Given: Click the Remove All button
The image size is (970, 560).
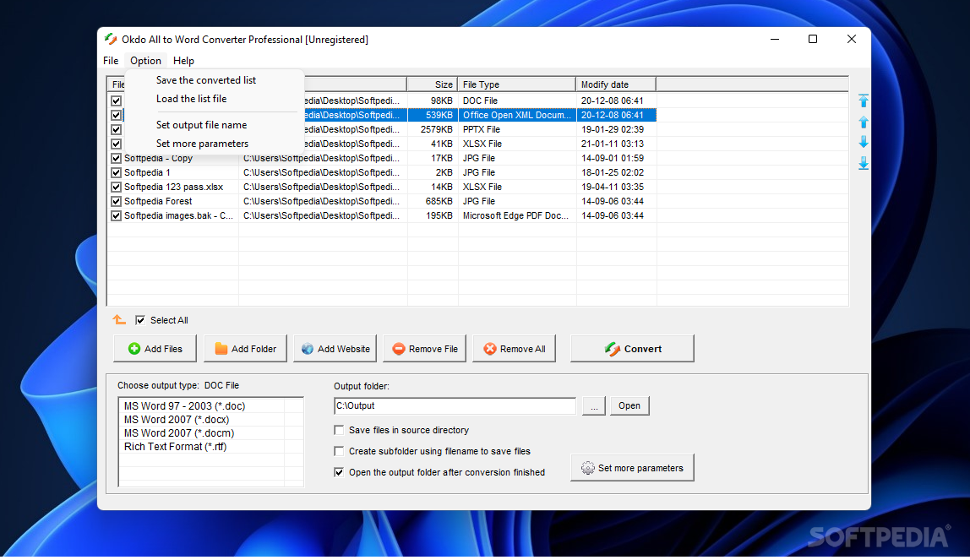Looking at the screenshot, I should tap(514, 349).
